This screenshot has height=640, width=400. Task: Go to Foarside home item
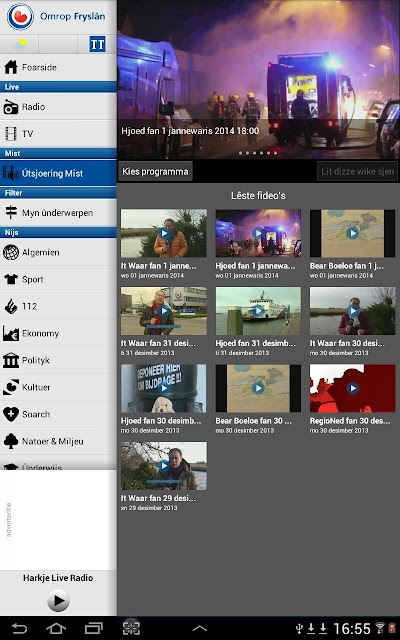(x=58, y=67)
